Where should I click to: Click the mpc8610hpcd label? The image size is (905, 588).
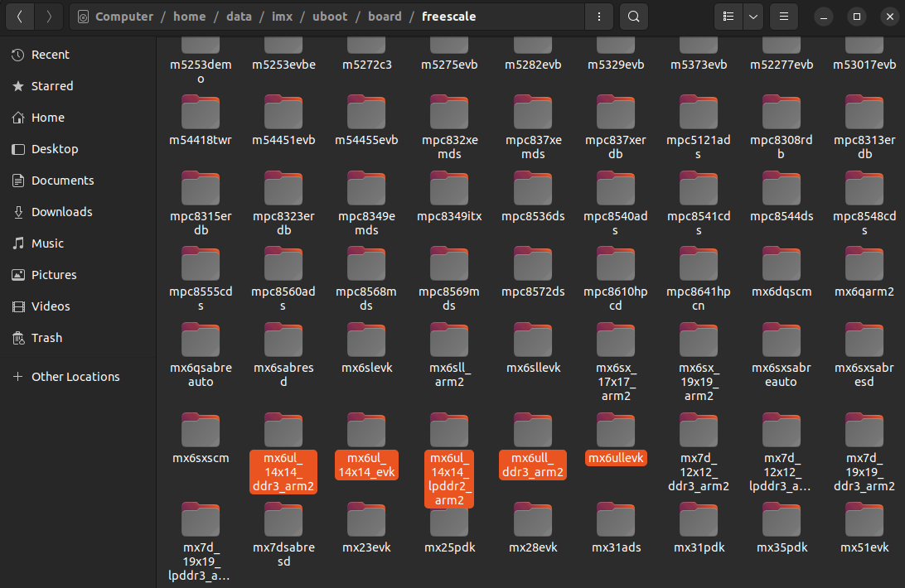click(x=616, y=299)
